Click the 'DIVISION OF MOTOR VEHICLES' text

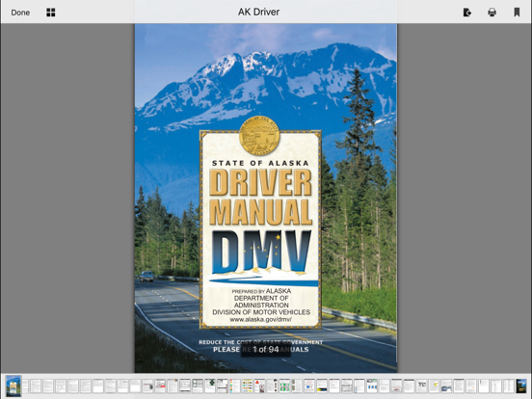coord(261,312)
